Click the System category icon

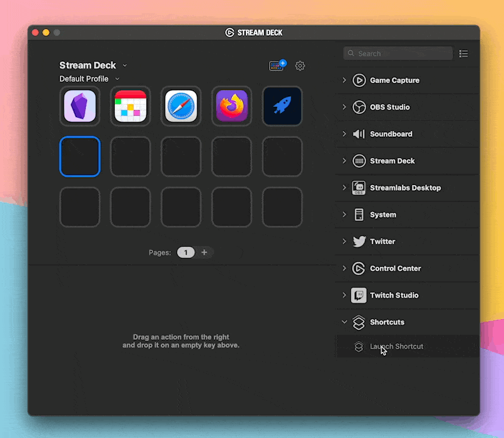[359, 215]
